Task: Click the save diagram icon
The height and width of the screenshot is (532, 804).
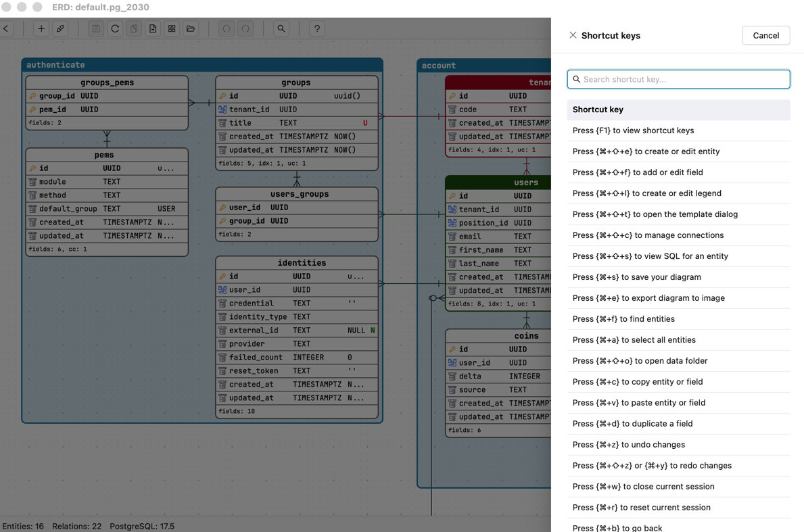Action: [95, 28]
